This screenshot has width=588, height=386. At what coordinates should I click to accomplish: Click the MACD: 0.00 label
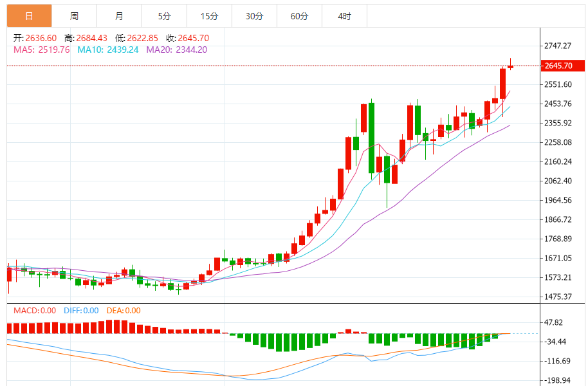(x=35, y=311)
